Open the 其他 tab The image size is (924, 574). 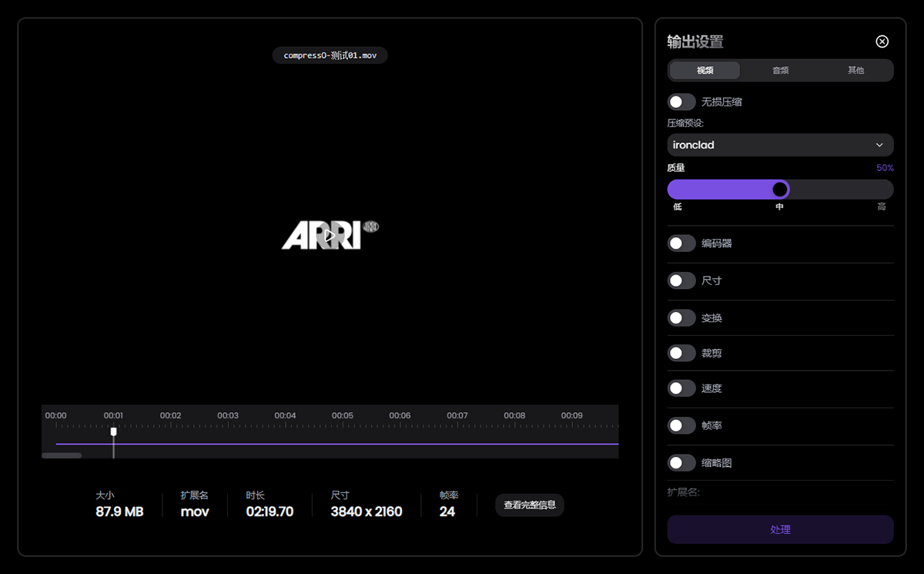(855, 70)
